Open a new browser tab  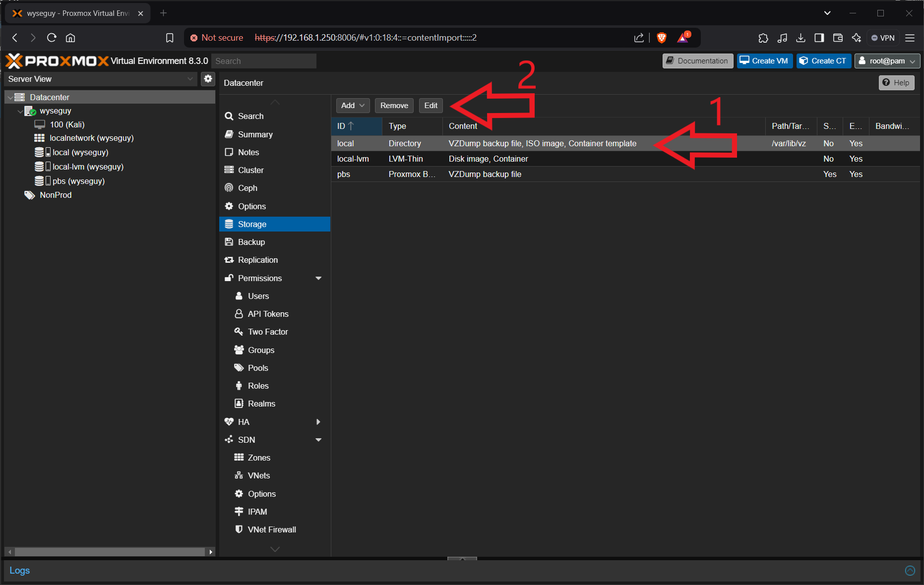tap(163, 13)
